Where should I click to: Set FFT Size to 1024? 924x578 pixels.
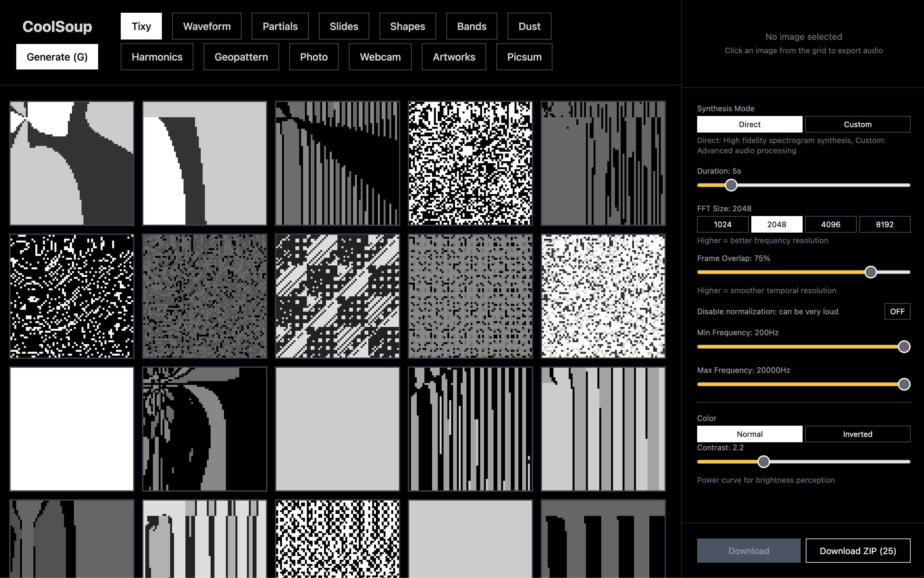(723, 224)
